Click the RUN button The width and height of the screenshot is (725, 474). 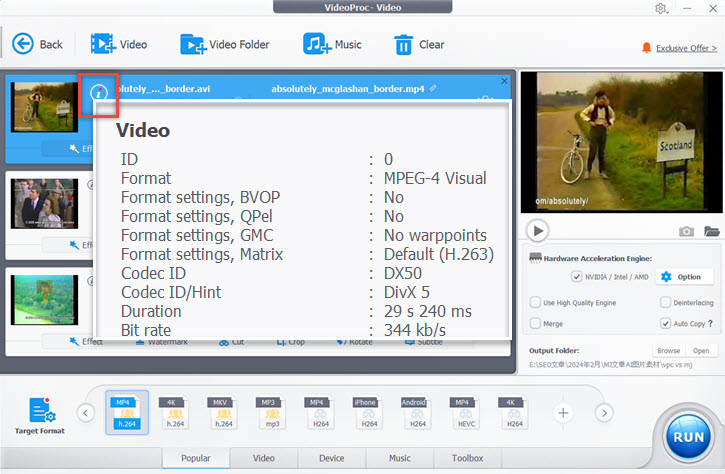coord(688,437)
